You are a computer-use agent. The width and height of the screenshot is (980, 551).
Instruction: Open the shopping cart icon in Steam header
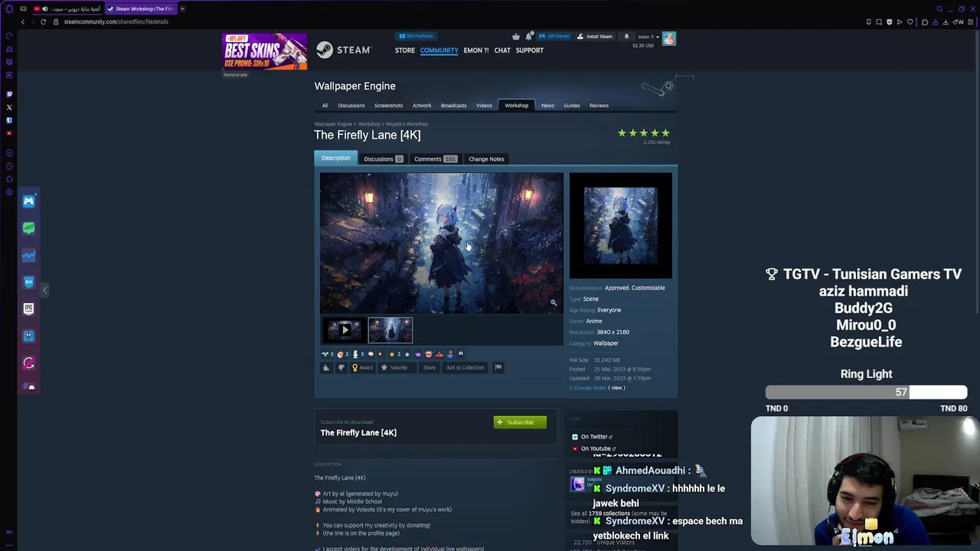(516, 36)
